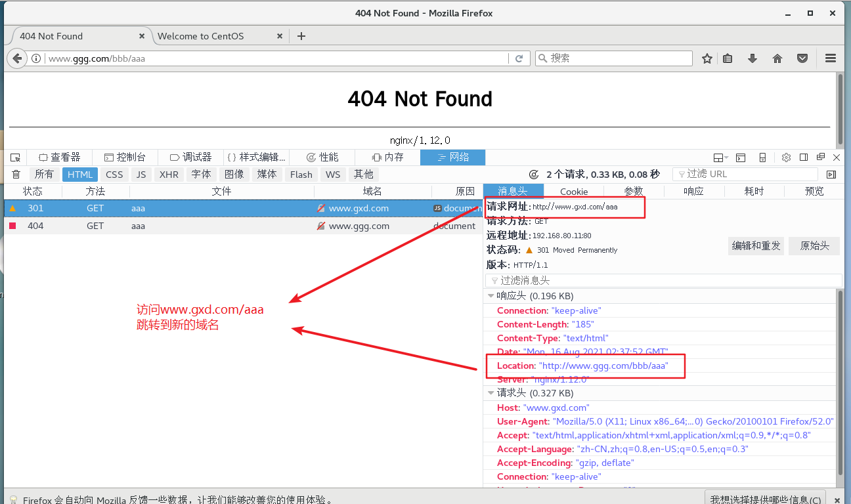Open devtools settings gear icon
This screenshot has width=851, height=504.
coord(786,157)
